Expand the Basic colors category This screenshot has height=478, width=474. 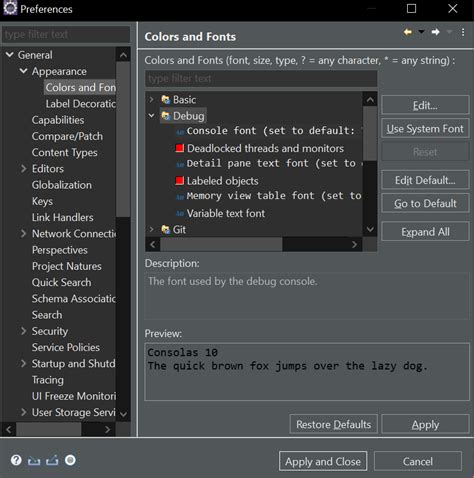(x=152, y=99)
